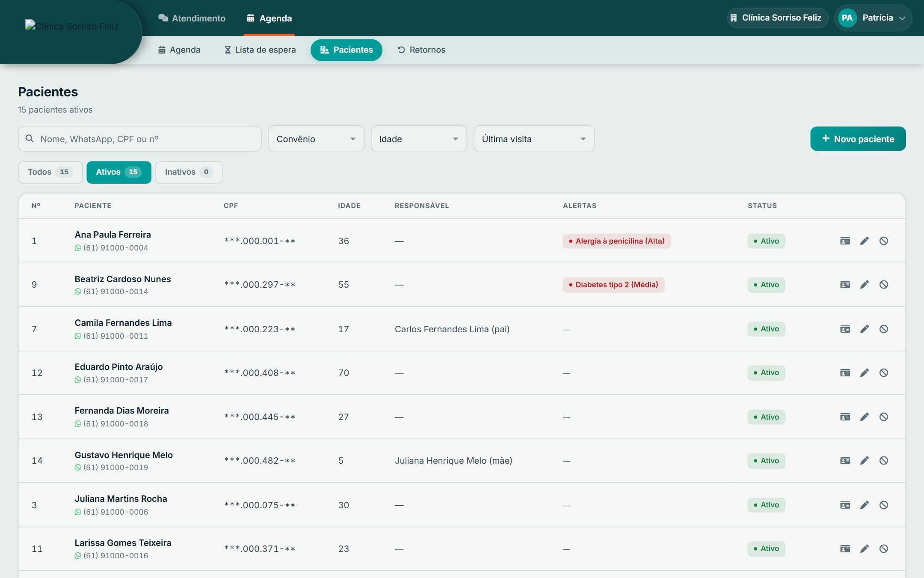This screenshot has height=578, width=924.
Task: Click CPF ***.000.445-** cell
Action: click(x=260, y=417)
